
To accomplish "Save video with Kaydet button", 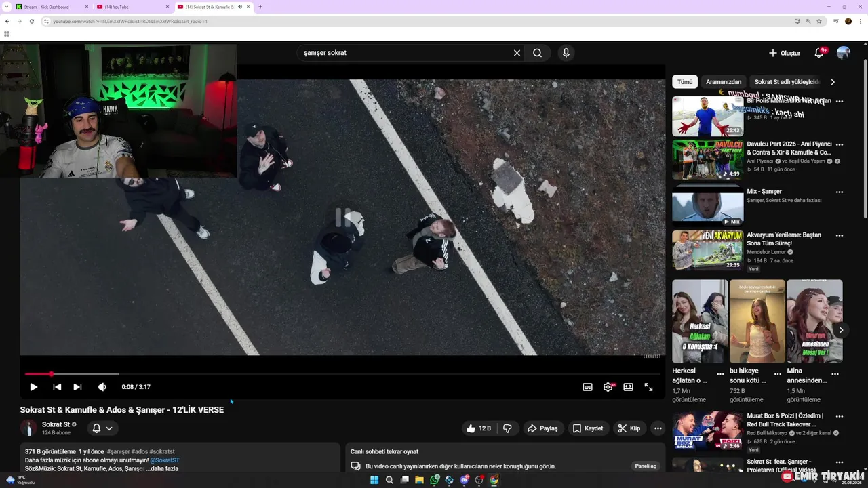I will (x=587, y=428).
